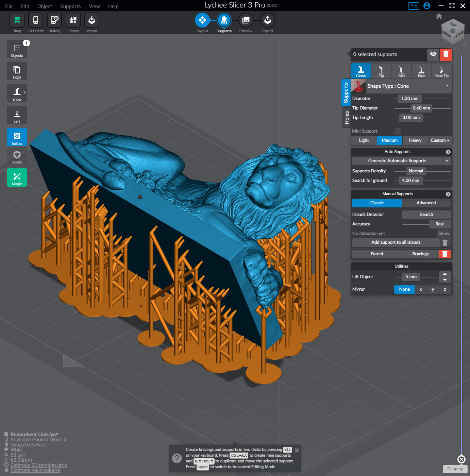Viewport: 470px width, 476px height.
Task: Open the user account icon
Action: (x=427, y=6)
